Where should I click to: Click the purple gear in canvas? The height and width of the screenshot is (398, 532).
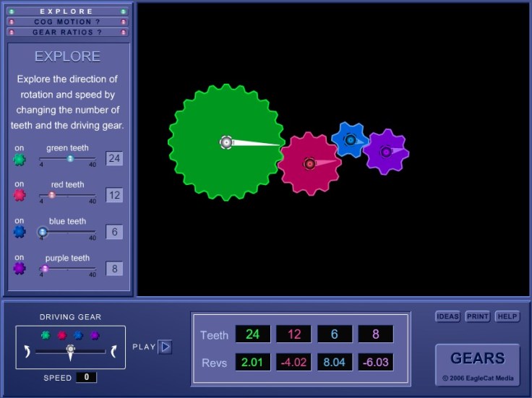click(x=386, y=152)
